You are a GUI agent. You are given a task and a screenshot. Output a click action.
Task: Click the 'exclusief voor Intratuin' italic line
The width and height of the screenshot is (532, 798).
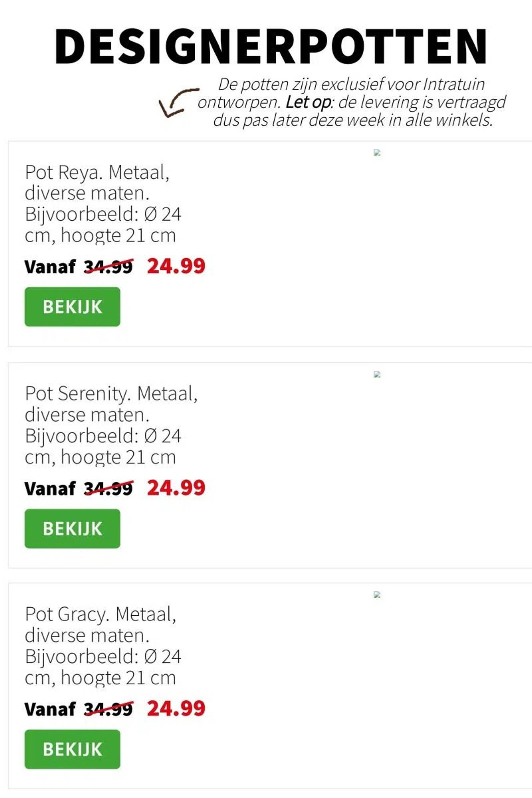(x=351, y=84)
